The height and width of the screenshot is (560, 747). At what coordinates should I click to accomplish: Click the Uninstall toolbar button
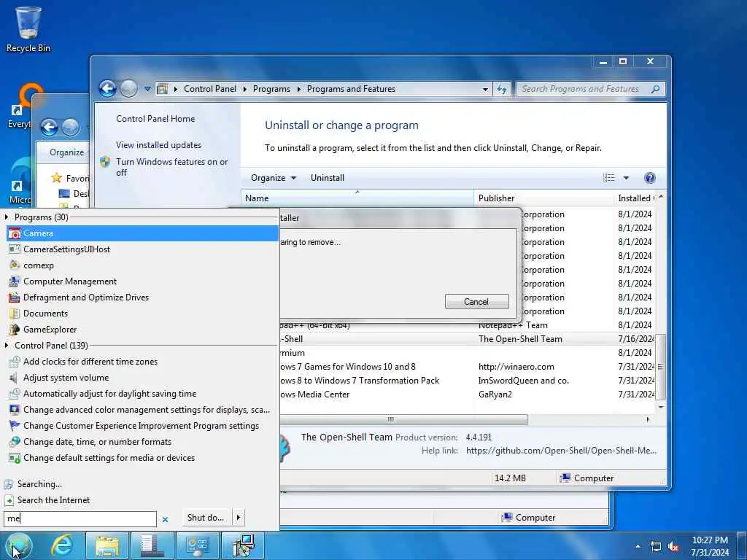pos(328,178)
